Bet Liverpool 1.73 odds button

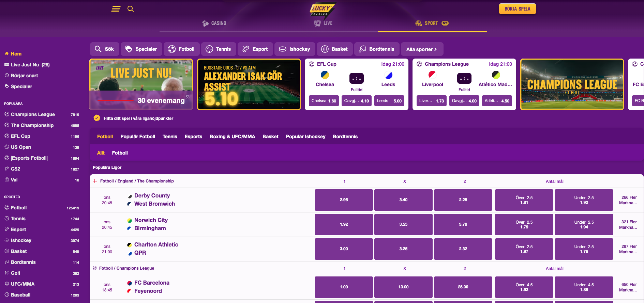point(432,101)
